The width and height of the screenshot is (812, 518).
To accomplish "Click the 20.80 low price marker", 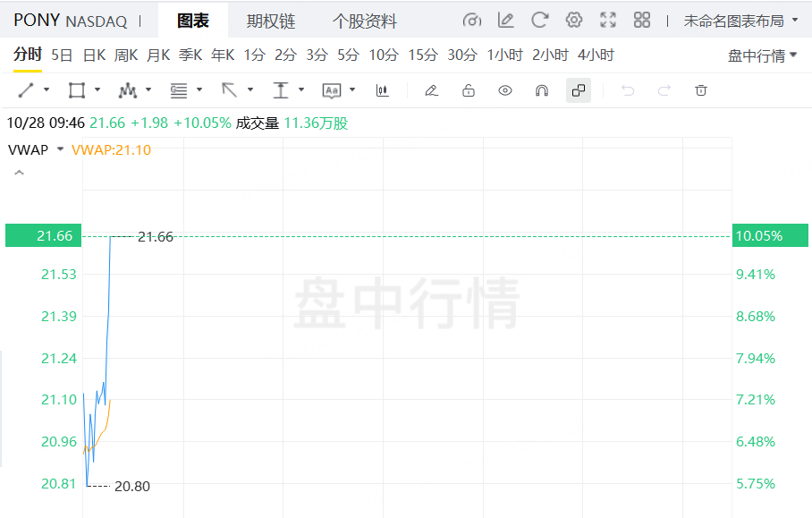I will click(132, 487).
